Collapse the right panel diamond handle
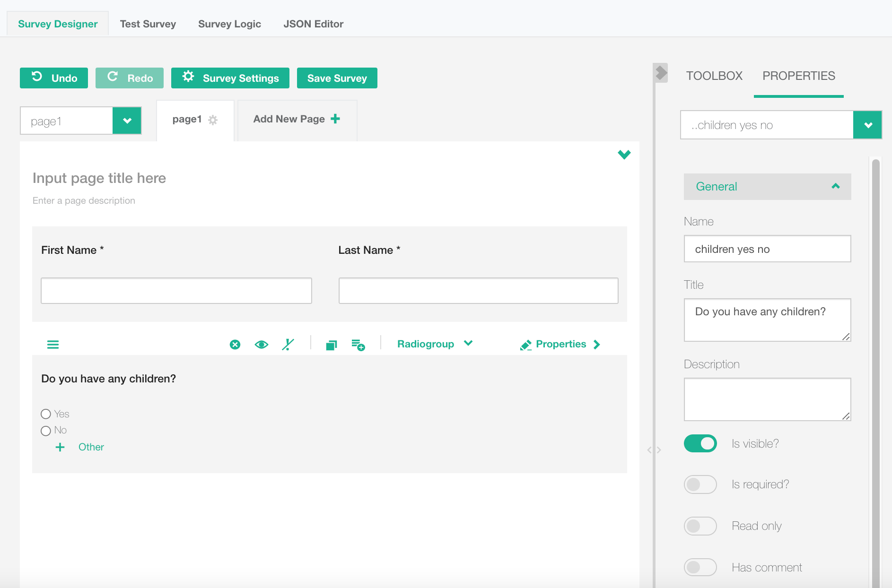This screenshot has height=588, width=892. (661, 73)
